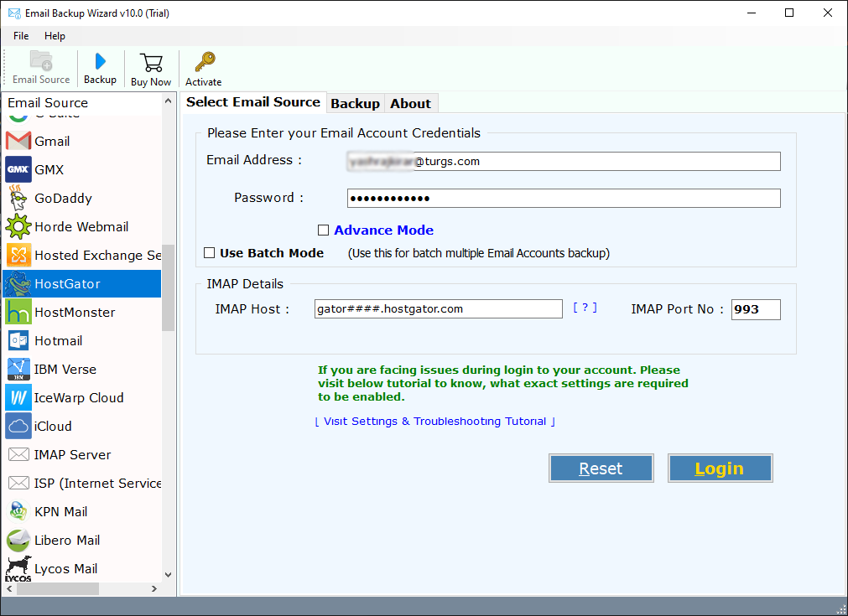
Task: Click into the Email Address field
Action: [x=564, y=161]
